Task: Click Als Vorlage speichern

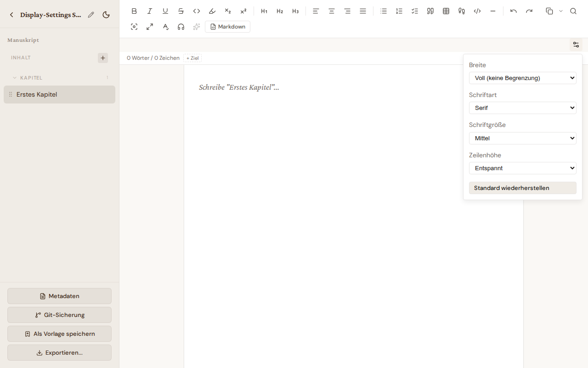Action: (59, 334)
